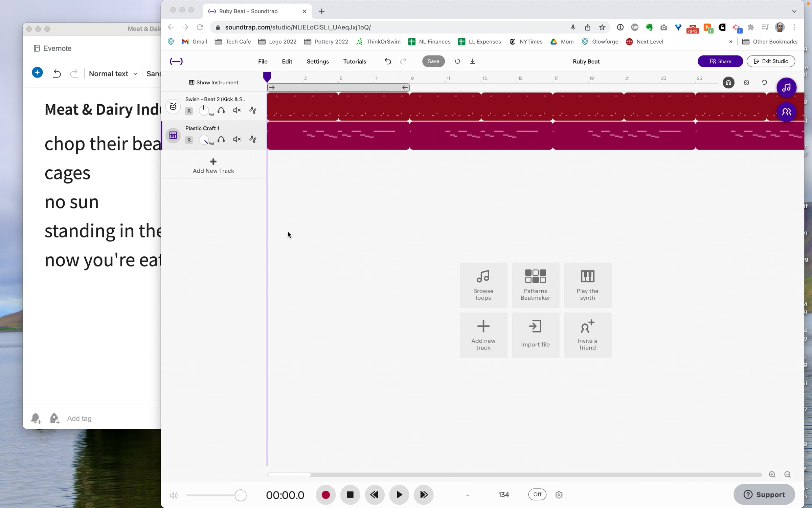Click the master volume slider knob
The image size is (812, 508).
pos(240,495)
